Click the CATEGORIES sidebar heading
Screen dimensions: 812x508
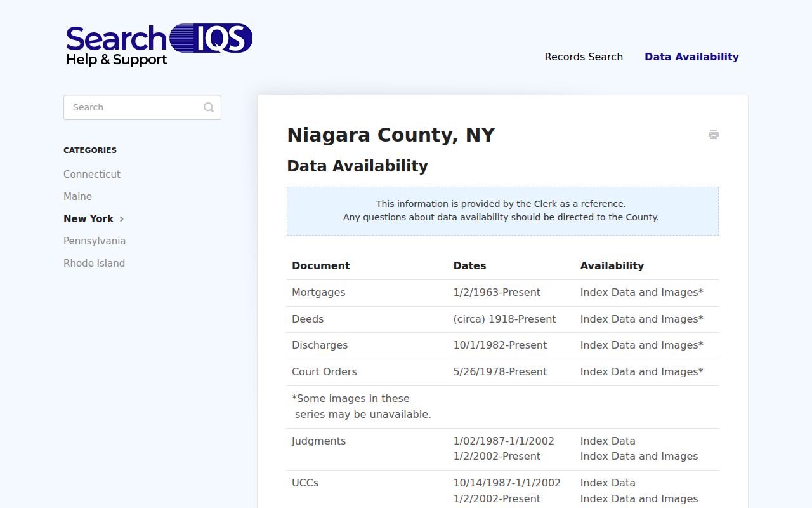click(90, 150)
